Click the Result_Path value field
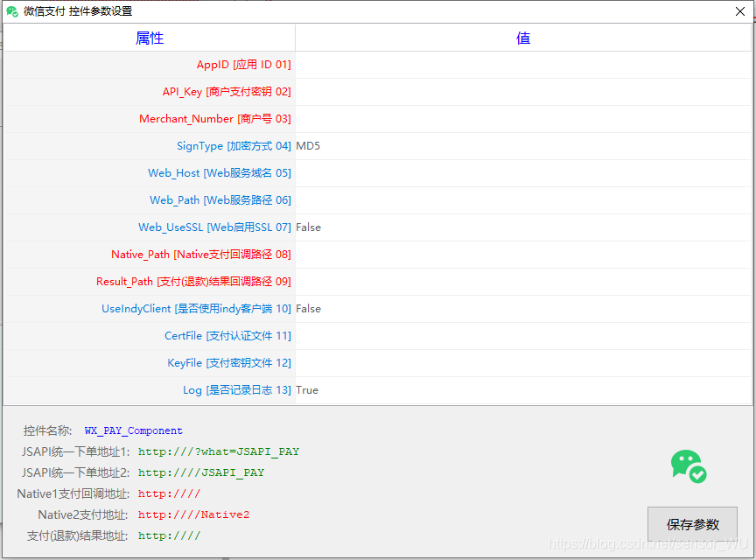756x560 pixels. point(523,282)
